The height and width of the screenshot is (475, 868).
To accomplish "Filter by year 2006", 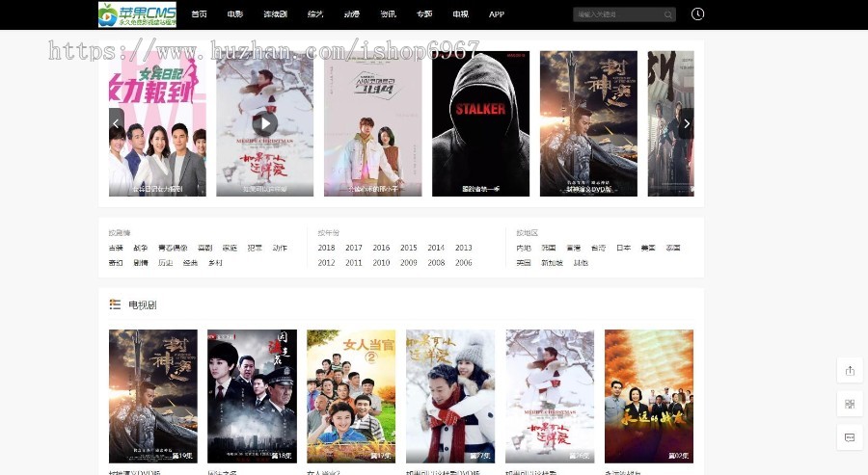I will point(464,263).
